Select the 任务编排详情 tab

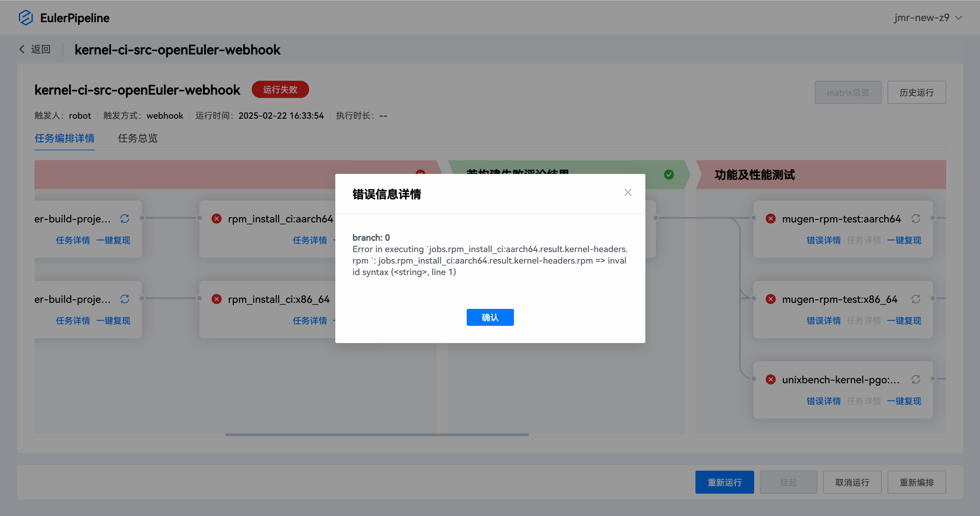coord(65,138)
